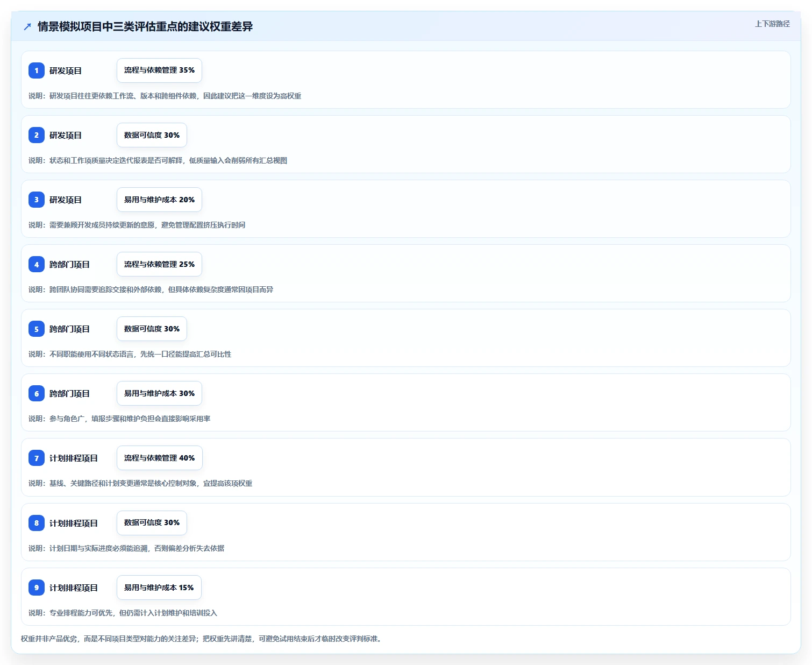The height and width of the screenshot is (665, 812).
Task: Click the 跨部门项目 label in card 6
Action: point(69,393)
